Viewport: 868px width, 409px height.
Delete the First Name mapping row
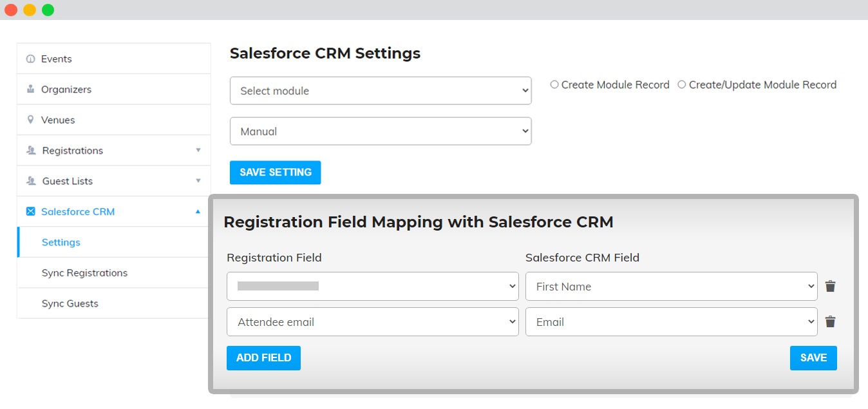pyautogui.click(x=831, y=287)
